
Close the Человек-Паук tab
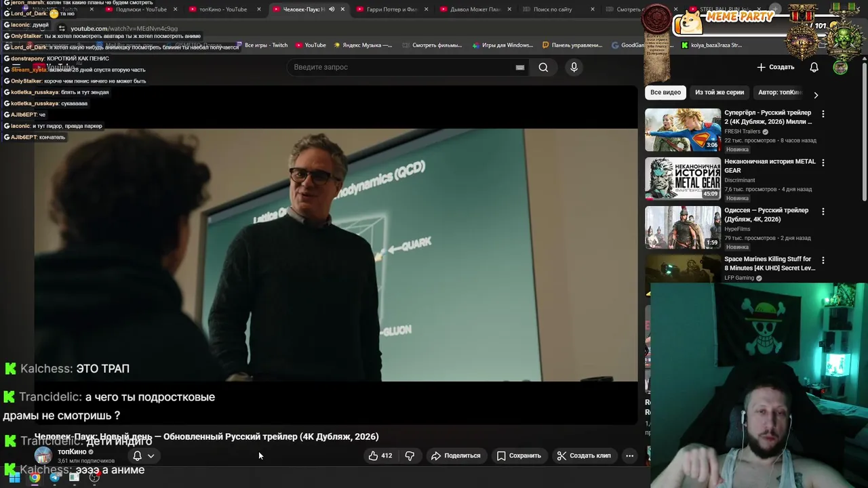pos(342,9)
